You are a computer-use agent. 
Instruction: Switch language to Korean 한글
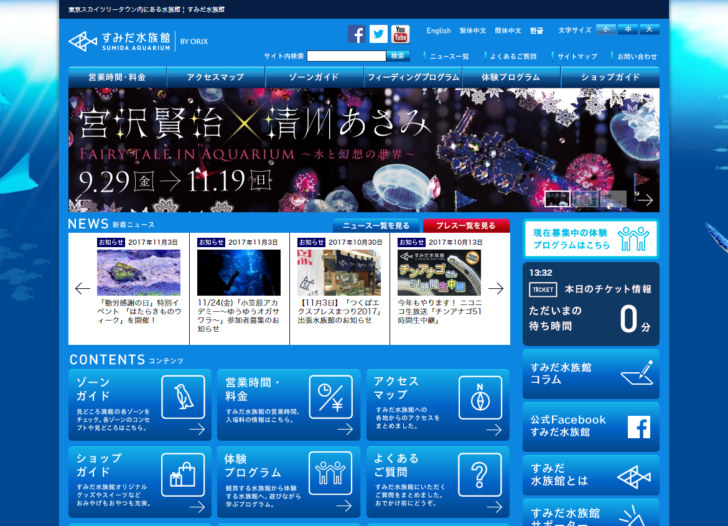point(537,31)
